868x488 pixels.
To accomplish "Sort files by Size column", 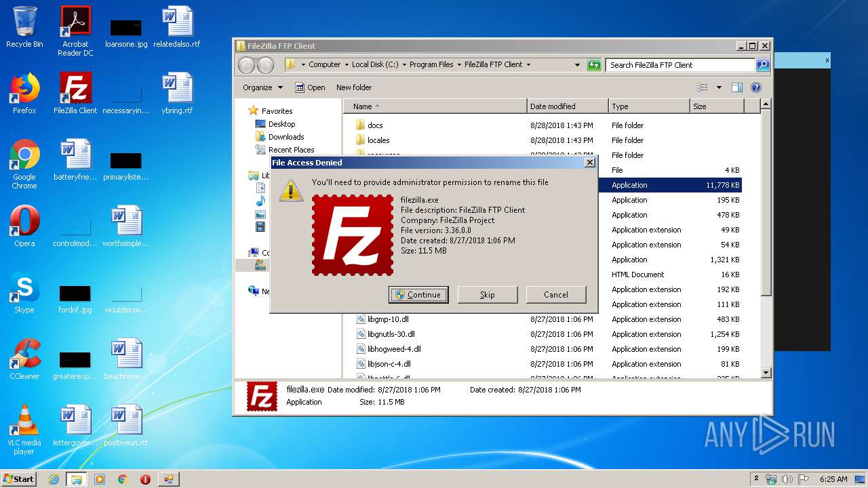I will click(x=717, y=106).
